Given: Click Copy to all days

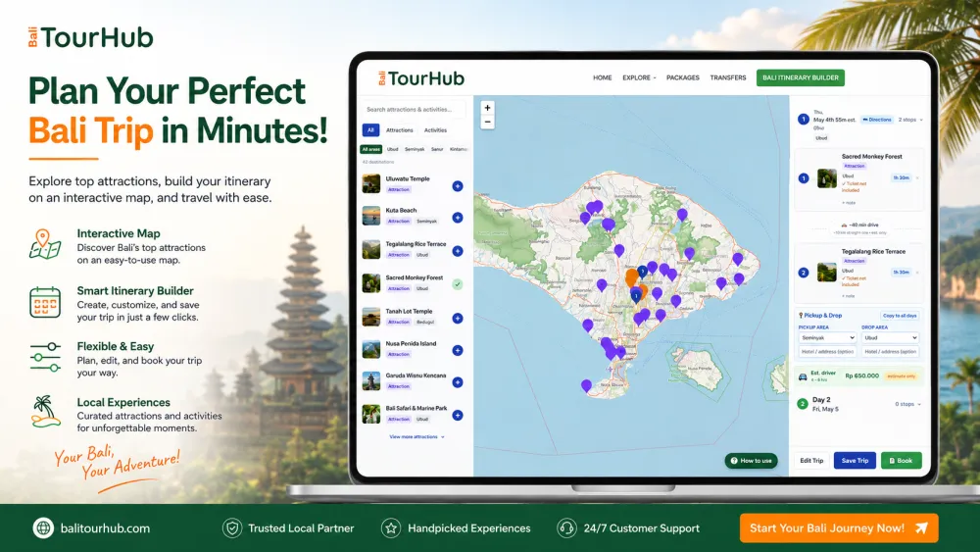Looking at the screenshot, I should tap(900, 316).
